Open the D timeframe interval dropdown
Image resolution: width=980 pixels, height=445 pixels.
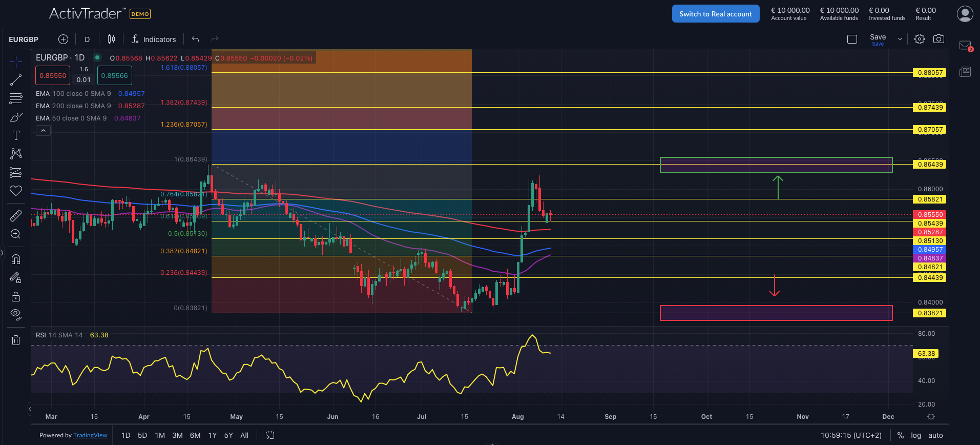tap(87, 39)
